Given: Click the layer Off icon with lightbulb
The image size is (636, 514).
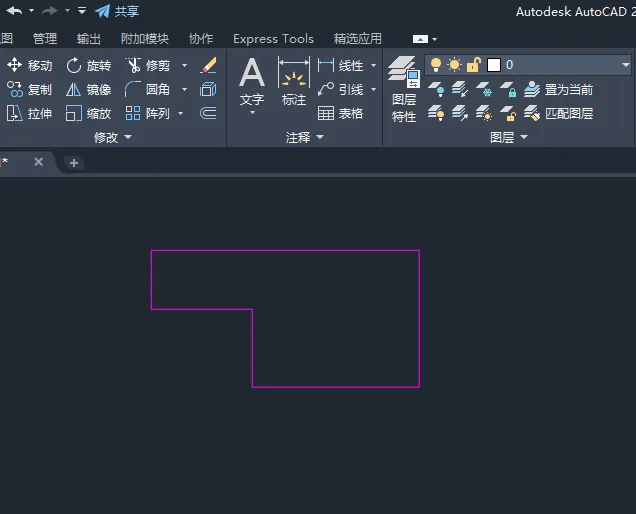Looking at the screenshot, I should click(436, 89).
